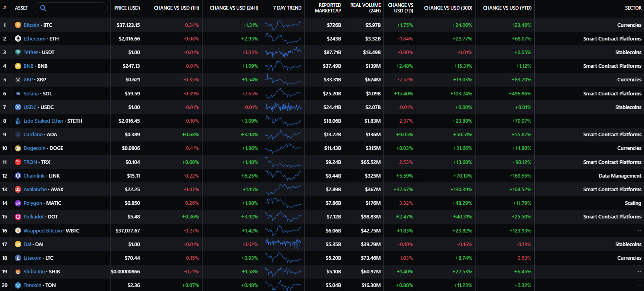
Task: Click the Dogecoin logo icon
Action: click(18, 148)
